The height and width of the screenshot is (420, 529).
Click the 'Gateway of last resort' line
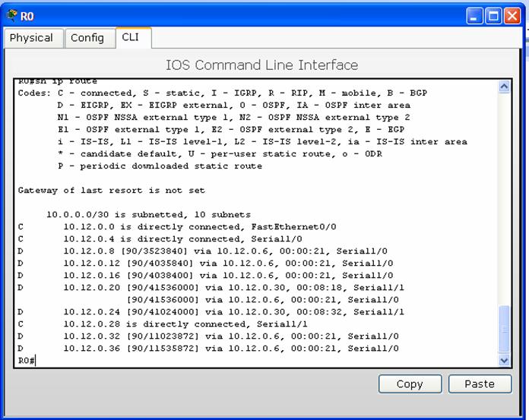tap(112, 191)
